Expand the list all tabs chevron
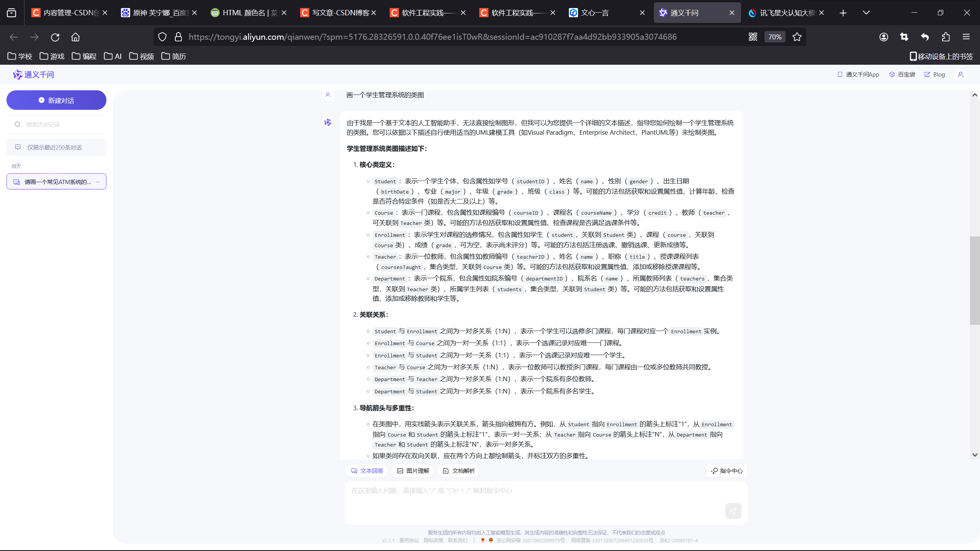The height and width of the screenshot is (551, 980). tap(866, 13)
